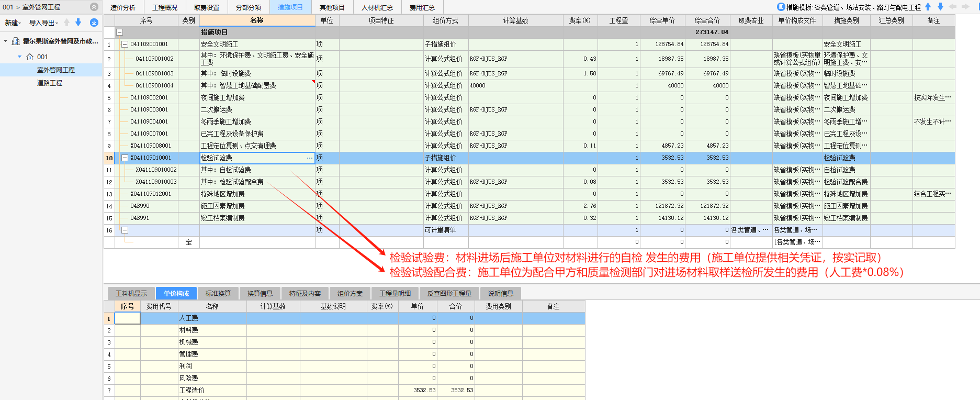Image resolution: width=980 pixels, height=400 pixels.
Task: Select the 单价构成 bottom tab
Action: (x=176, y=293)
